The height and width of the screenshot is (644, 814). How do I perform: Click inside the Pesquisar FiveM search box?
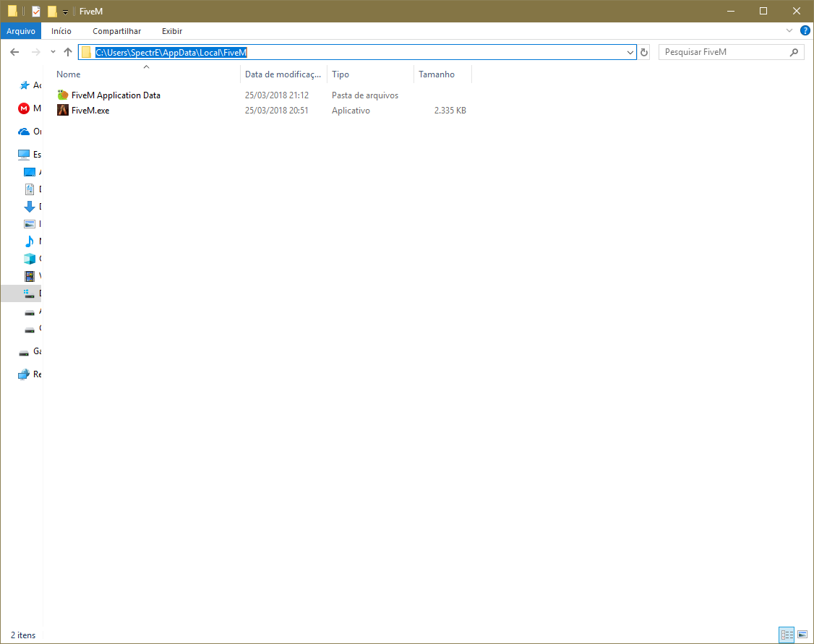click(723, 52)
